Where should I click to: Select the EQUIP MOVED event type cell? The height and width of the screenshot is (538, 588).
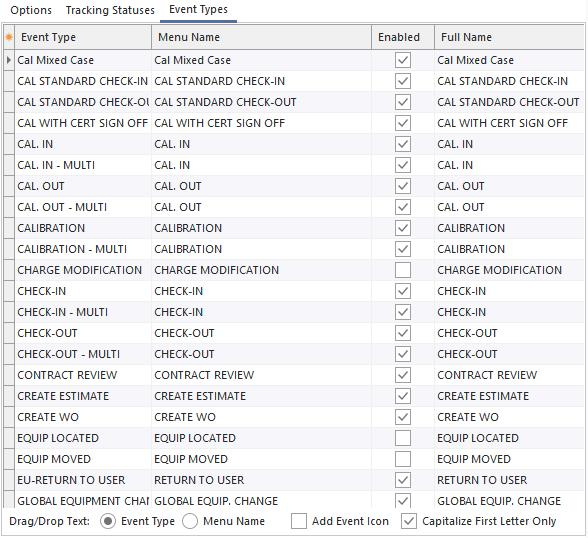pos(83,459)
